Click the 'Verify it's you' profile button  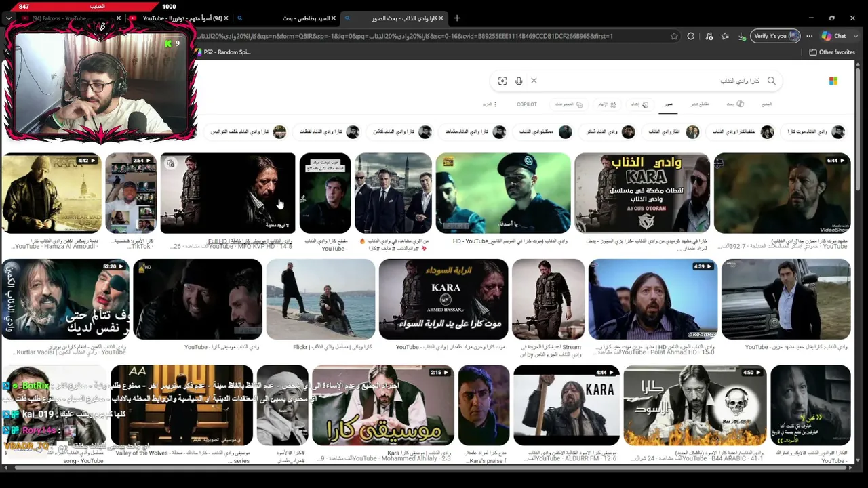776,36
